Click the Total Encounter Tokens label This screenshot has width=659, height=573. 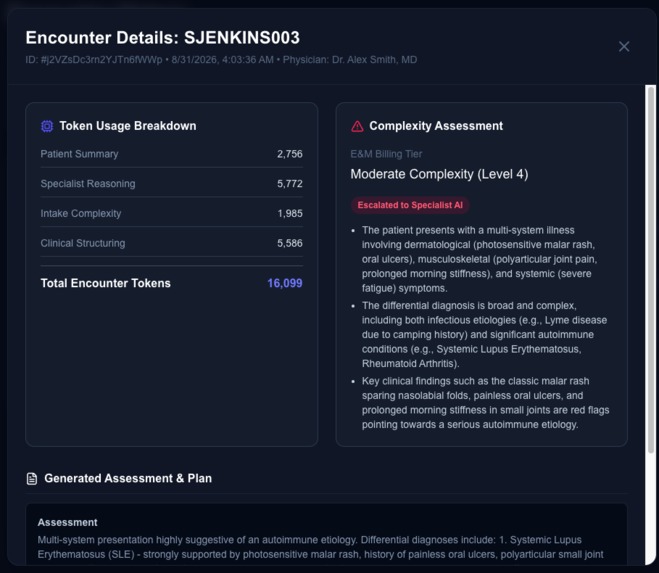click(x=105, y=283)
